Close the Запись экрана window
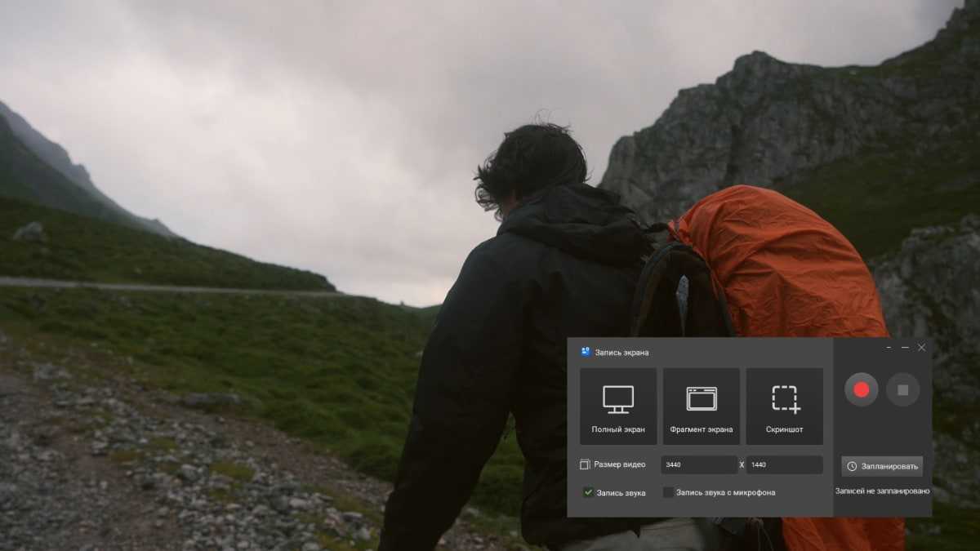Image resolution: width=980 pixels, height=551 pixels. click(922, 348)
